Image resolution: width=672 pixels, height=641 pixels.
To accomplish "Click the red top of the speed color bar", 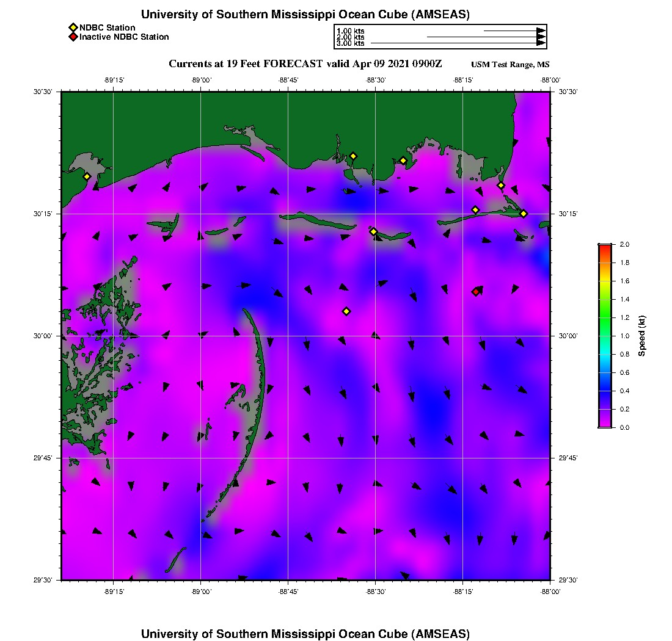I will tap(605, 247).
